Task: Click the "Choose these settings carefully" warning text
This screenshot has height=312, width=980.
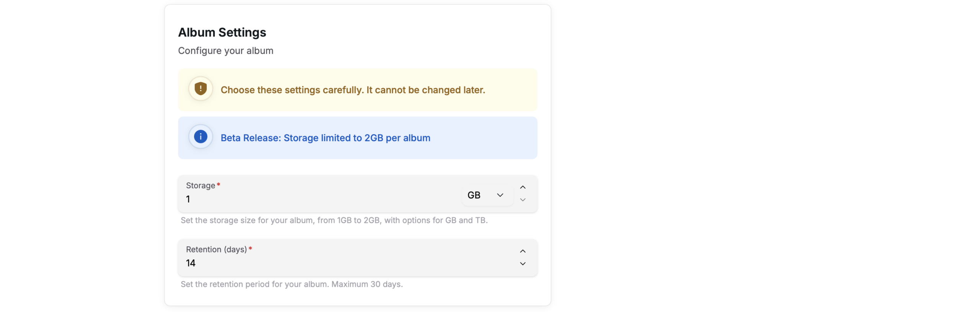Action: tap(353, 90)
